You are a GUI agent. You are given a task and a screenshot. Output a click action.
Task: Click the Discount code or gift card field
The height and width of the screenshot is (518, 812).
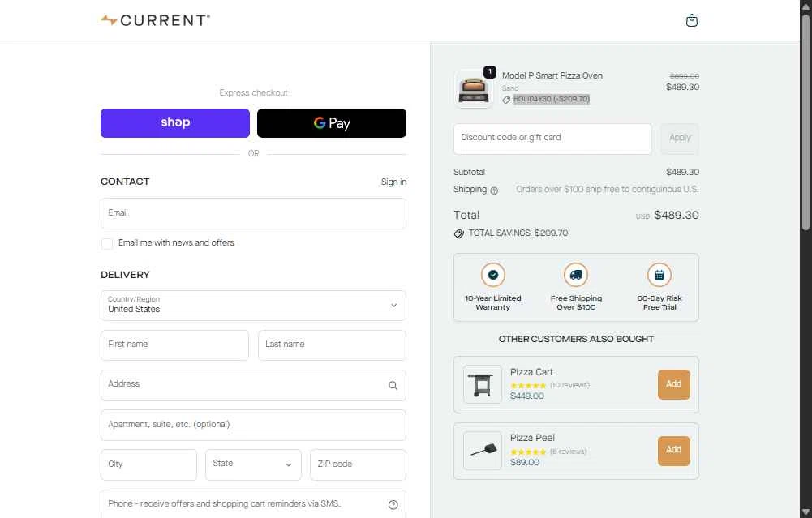[552, 138]
